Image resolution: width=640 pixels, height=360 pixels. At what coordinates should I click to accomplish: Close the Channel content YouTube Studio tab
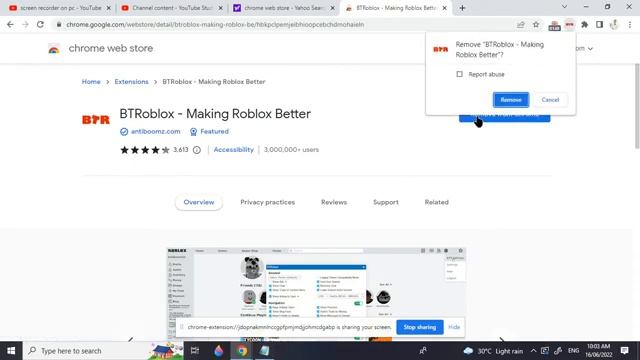220,8
